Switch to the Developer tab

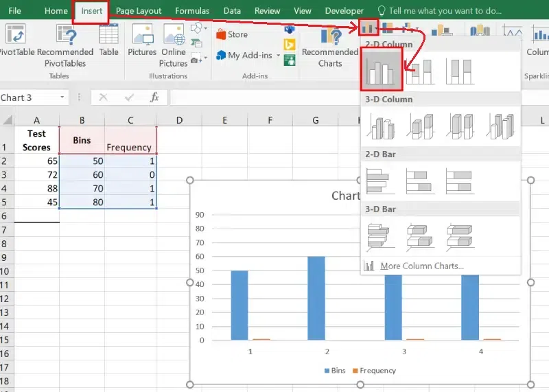point(344,11)
